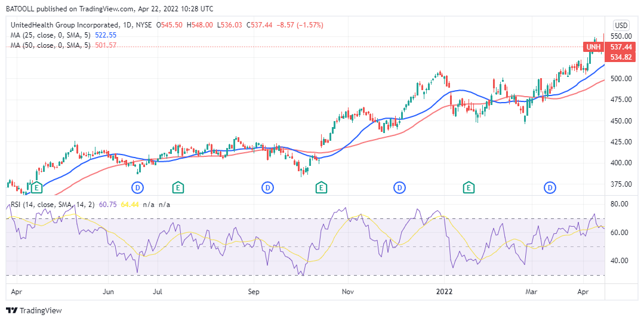Image resolution: width=644 pixels, height=321 pixels.
Task: Click the 500.00 price axis label
Action: 621,78
